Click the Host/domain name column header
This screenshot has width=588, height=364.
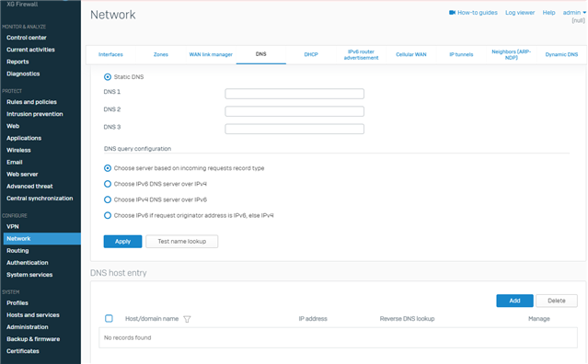152,319
